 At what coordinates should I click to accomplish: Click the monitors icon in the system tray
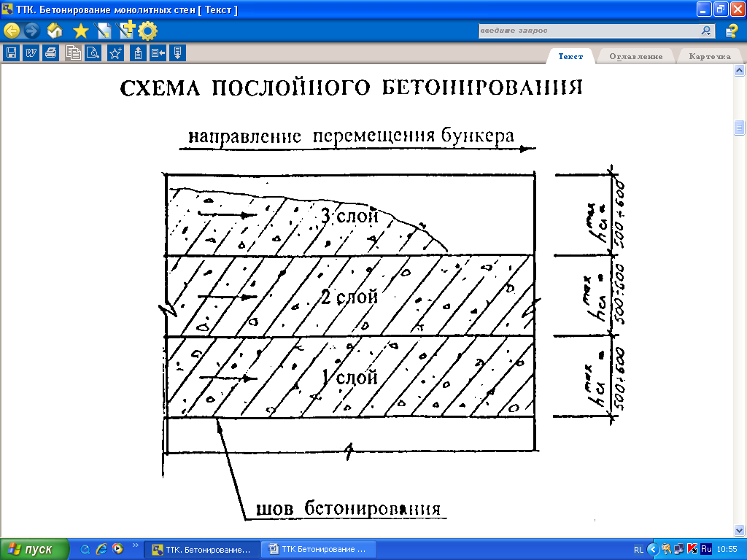679,550
